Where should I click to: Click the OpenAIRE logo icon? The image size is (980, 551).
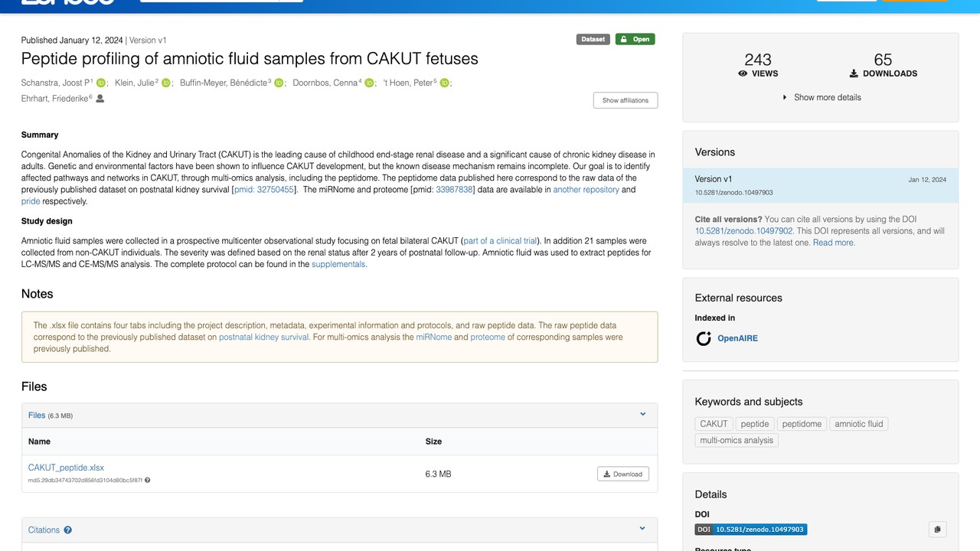point(704,338)
